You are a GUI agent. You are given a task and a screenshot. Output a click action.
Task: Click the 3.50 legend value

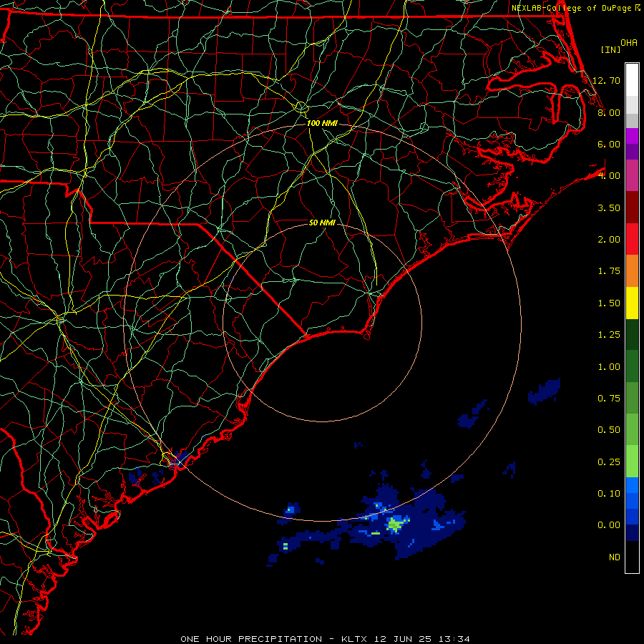(x=609, y=208)
